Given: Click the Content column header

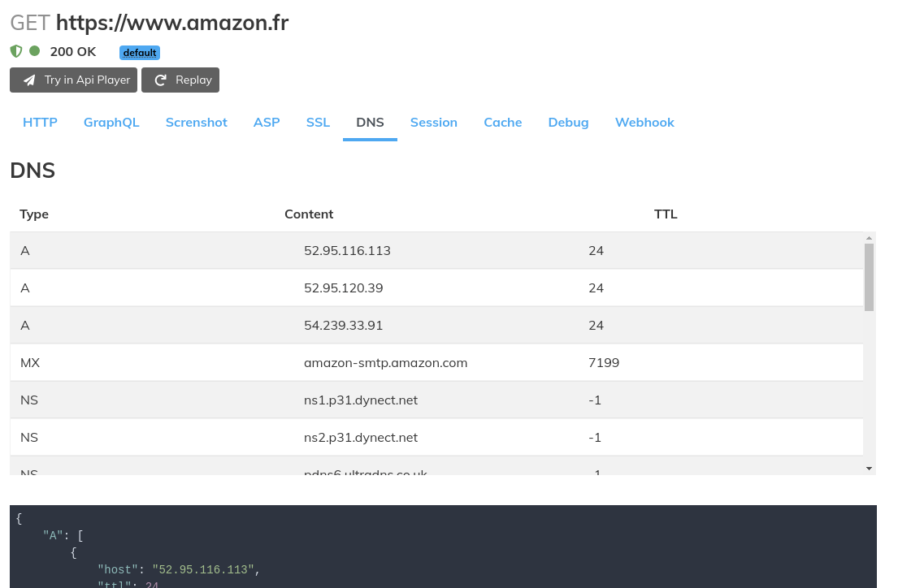Looking at the screenshot, I should (309, 214).
